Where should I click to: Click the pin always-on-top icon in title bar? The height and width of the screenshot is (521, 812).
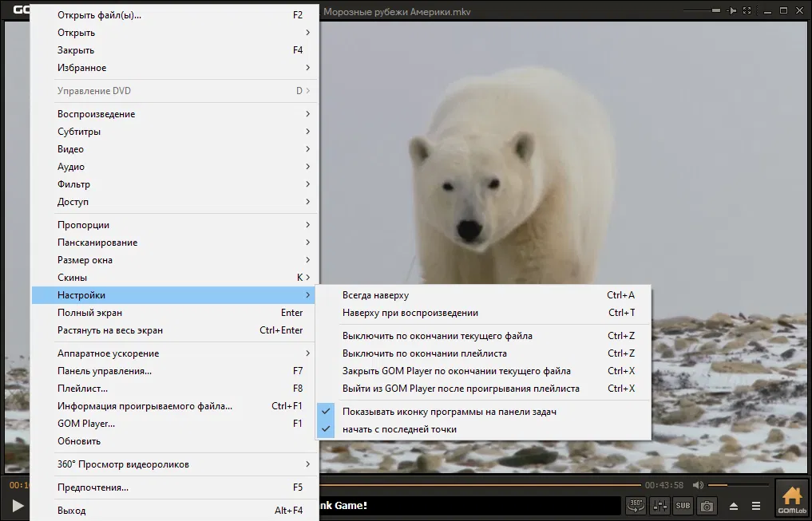pyautogui.click(x=732, y=10)
